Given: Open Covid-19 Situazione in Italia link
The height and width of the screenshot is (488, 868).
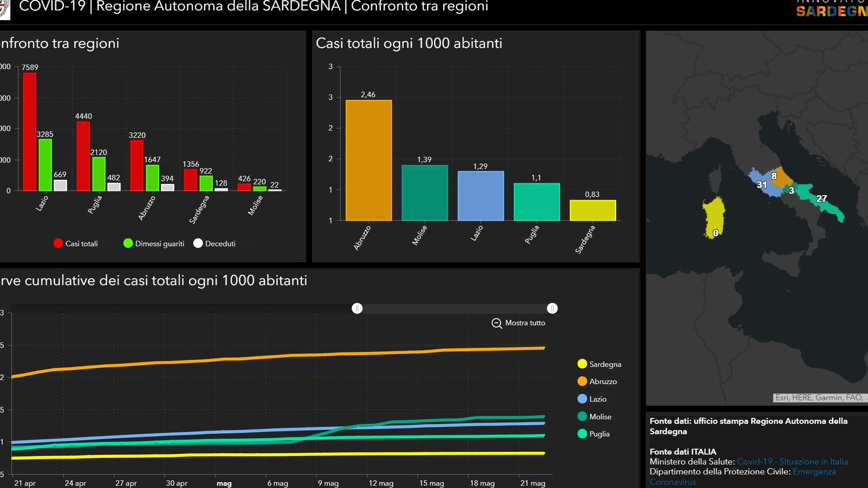Looking at the screenshot, I should [x=792, y=462].
